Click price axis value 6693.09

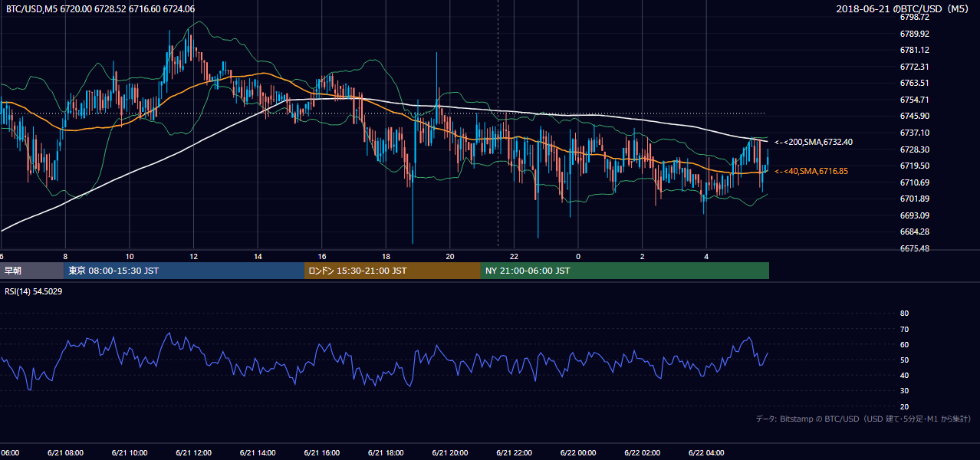[x=915, y=215]
